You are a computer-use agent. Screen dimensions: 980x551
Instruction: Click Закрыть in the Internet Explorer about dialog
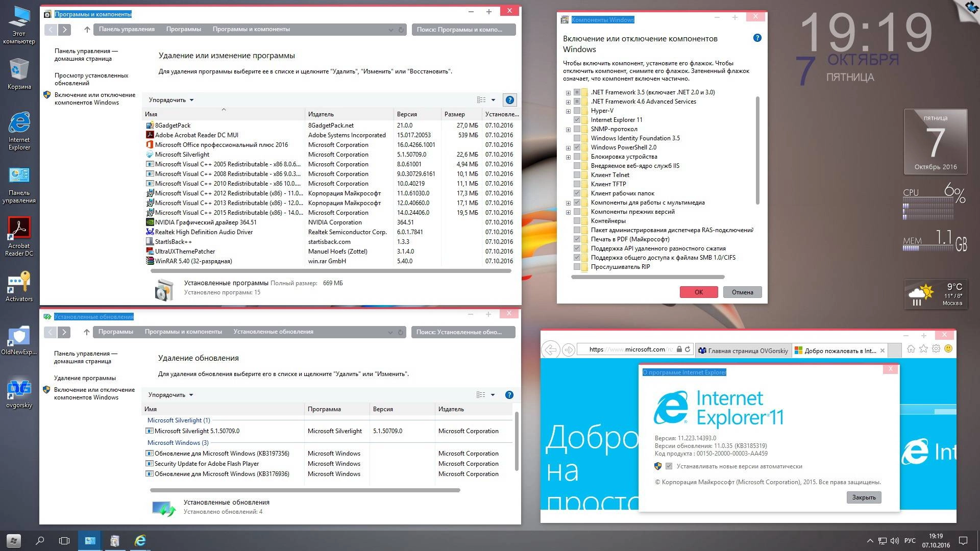(864, 497)
